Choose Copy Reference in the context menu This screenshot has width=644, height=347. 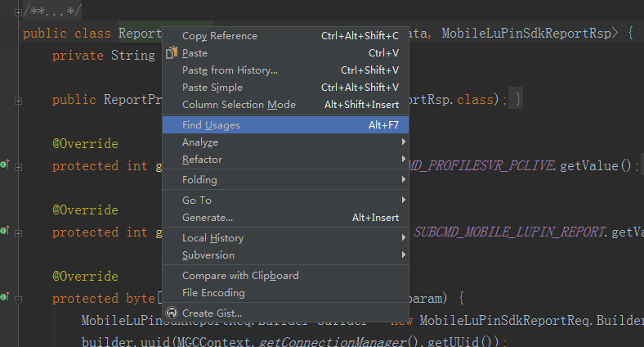[x=219, y=36]
